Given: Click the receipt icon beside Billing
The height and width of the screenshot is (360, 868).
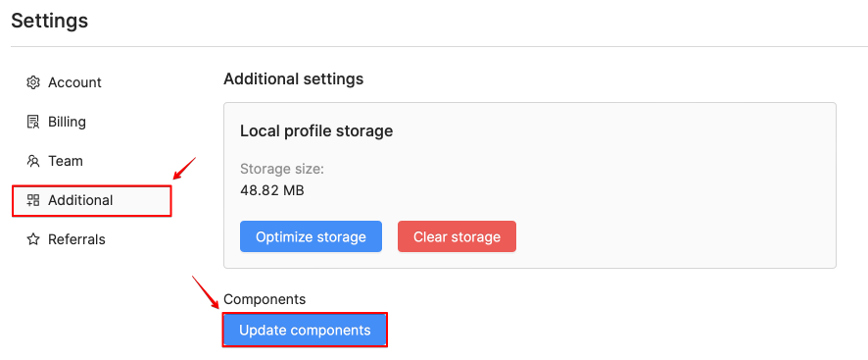Looking at the screenshot, I should point(33,122).
